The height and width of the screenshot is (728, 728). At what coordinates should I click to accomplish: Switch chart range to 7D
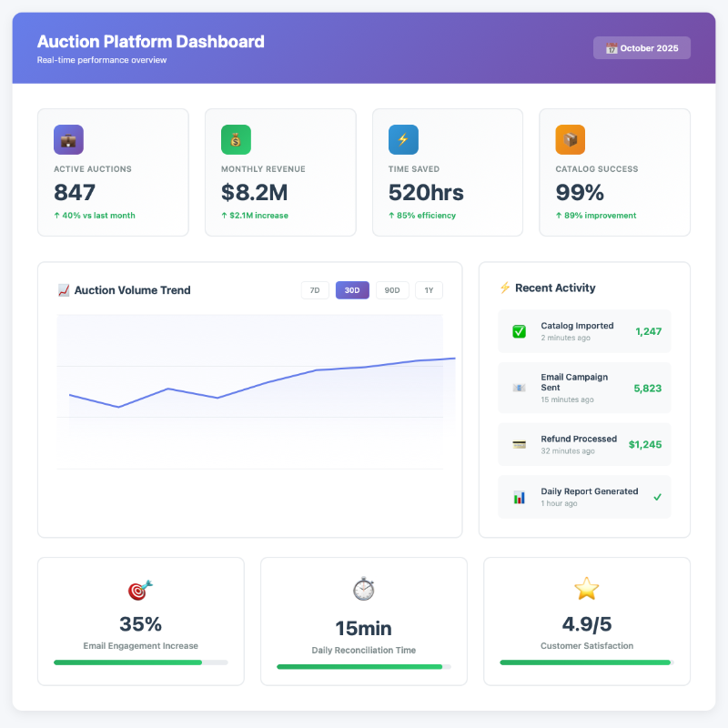coord(315,290)
